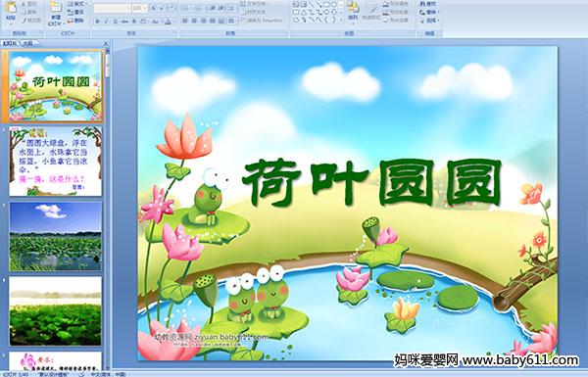Toggle underline formatting

pos(115,22)
